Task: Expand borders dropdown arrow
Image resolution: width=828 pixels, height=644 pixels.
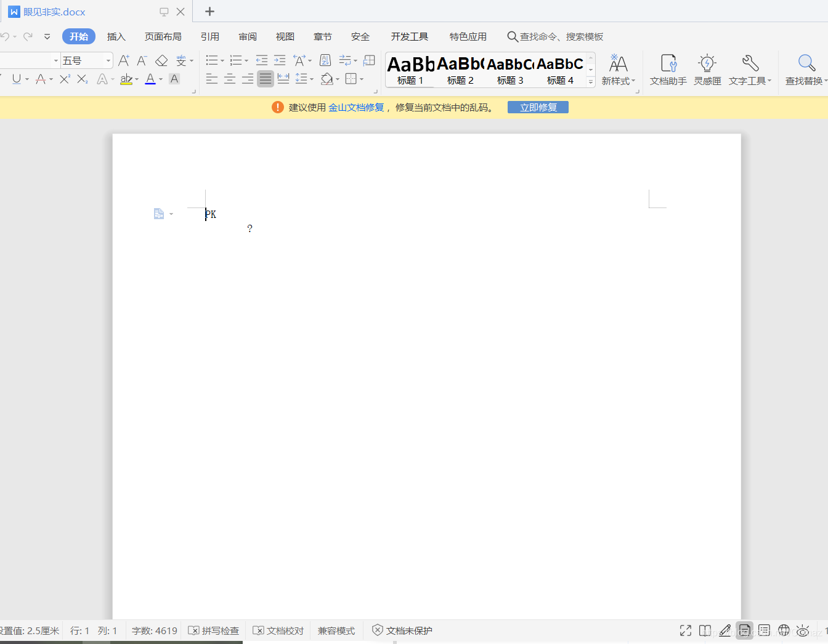Action: click(362, 79)
